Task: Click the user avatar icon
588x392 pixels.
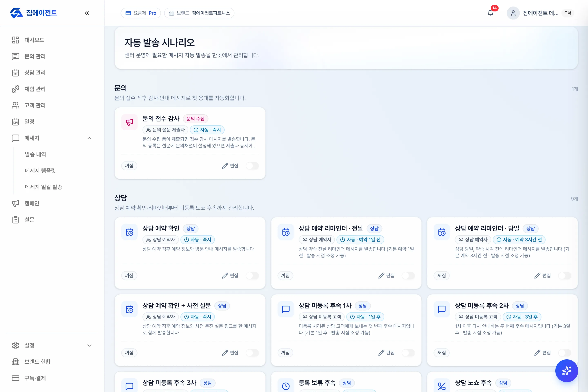Action: (x=513, y=13)
